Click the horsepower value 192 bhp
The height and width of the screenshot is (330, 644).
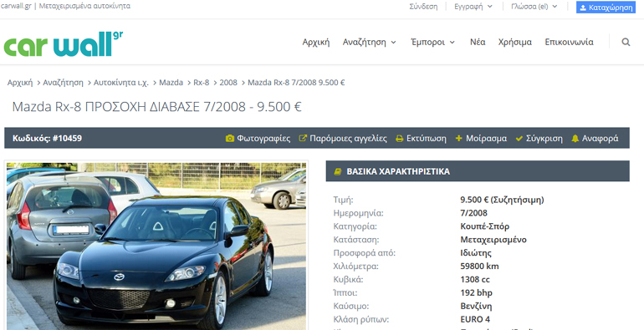(x=477, y=292)
